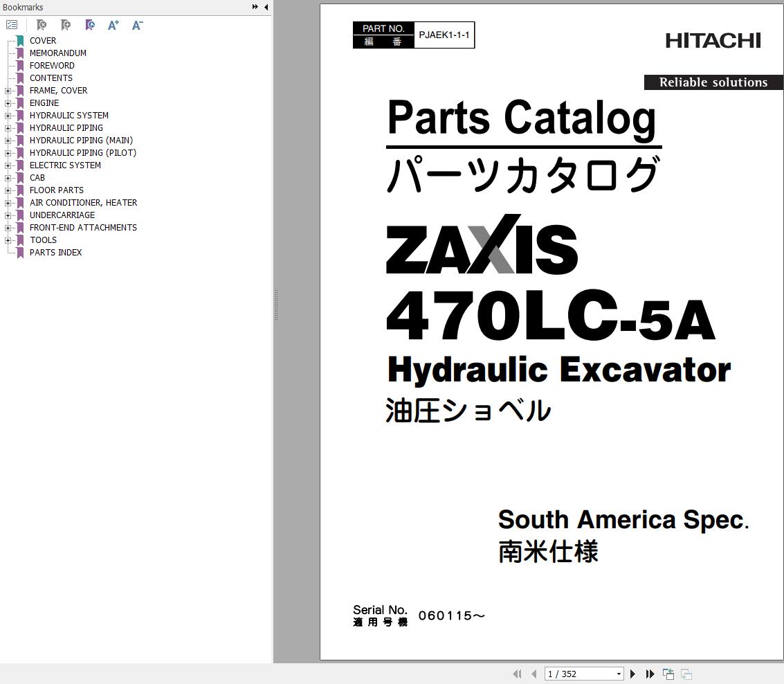This screenshot has height=684, width=784.
Task: Open the PARTS INDEX bookmark
Action: 55,253
